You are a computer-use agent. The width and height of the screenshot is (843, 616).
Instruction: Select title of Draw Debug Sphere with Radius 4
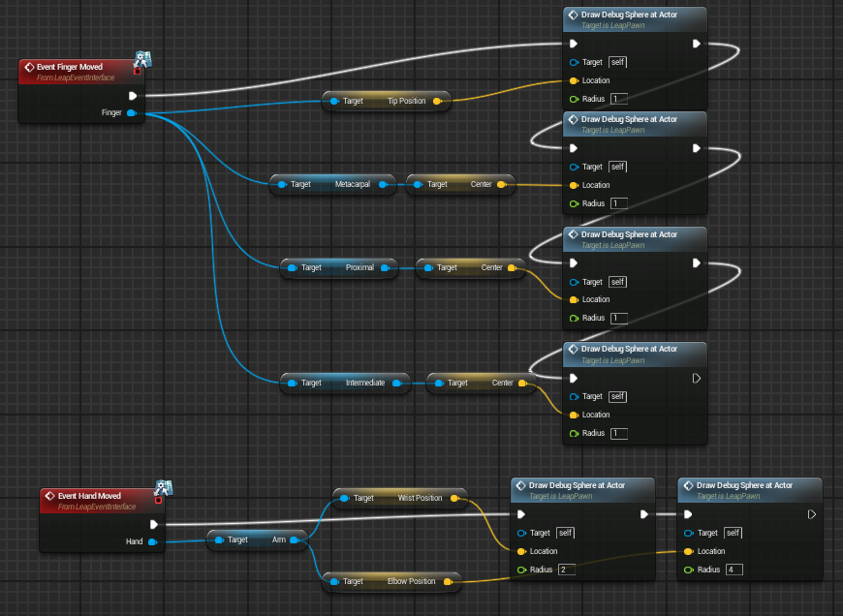click(x=744, y=485)
